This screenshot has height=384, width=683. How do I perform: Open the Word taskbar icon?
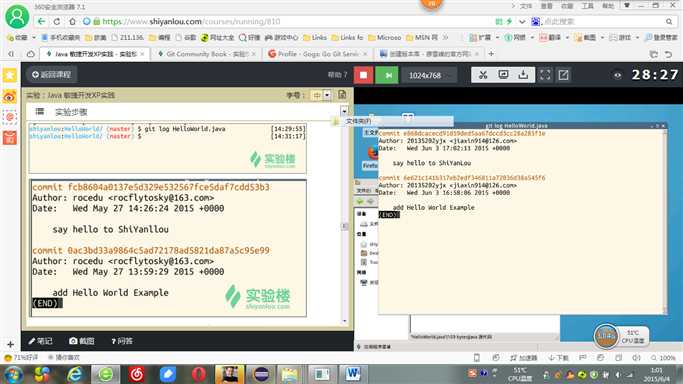tap(353, 374)
